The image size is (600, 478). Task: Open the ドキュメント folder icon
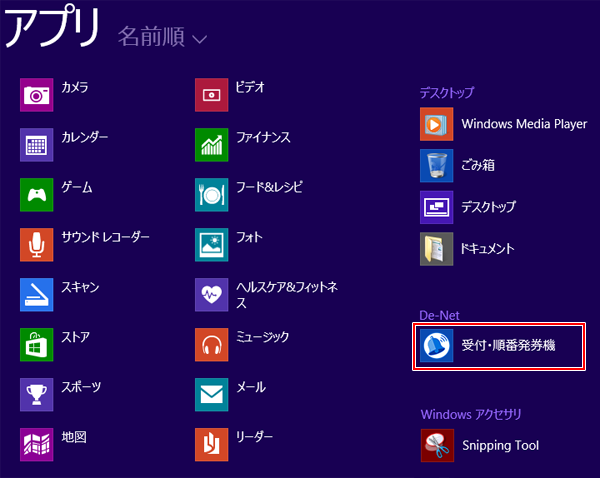pyautogui.click(x=437, y=249)
